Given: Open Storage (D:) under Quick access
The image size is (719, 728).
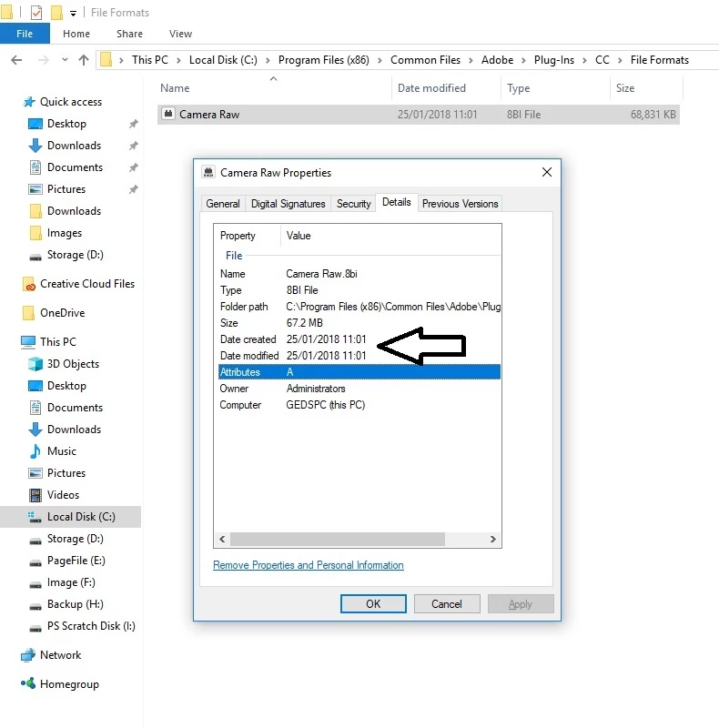Looking at the screenshot, I should point(75,255).
